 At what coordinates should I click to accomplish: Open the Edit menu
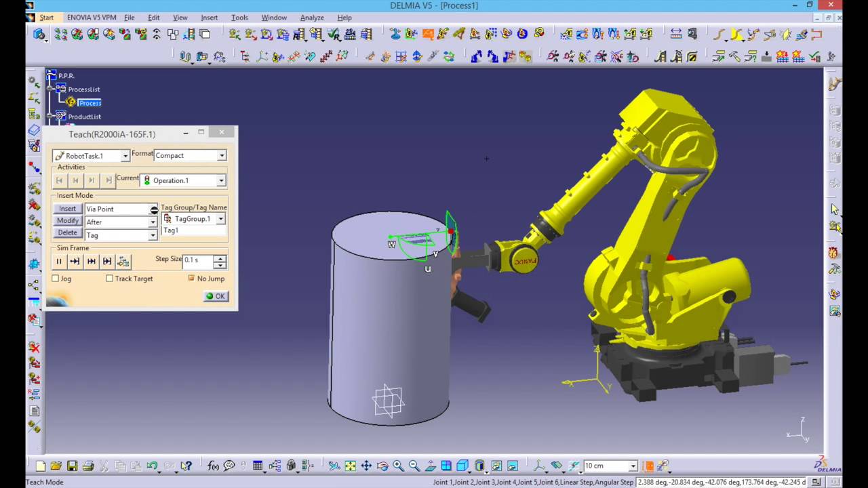coord(154,18)
